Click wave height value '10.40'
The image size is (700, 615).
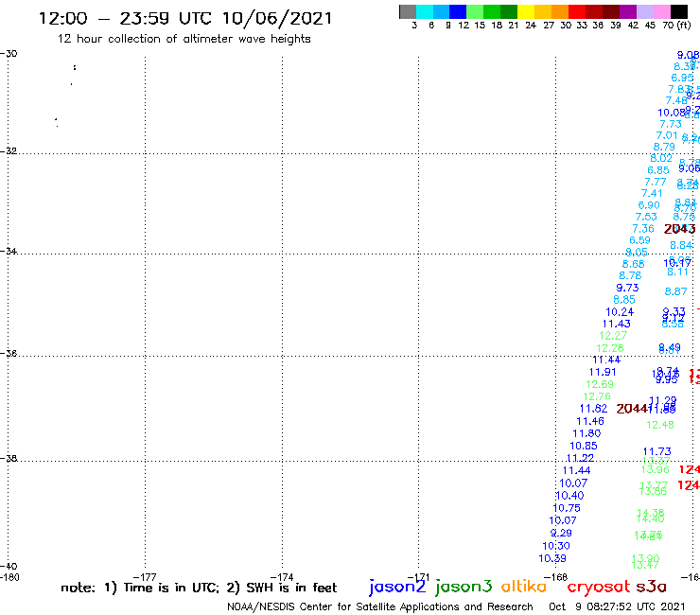pyautogui.click(x=570, y=495)
